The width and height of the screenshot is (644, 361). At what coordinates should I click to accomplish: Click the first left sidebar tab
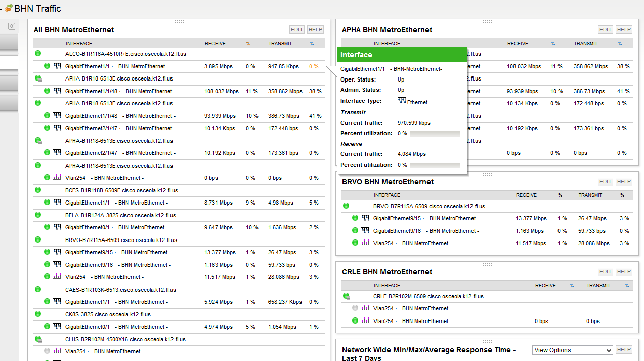pyautogui.click(x=9, y=43)
